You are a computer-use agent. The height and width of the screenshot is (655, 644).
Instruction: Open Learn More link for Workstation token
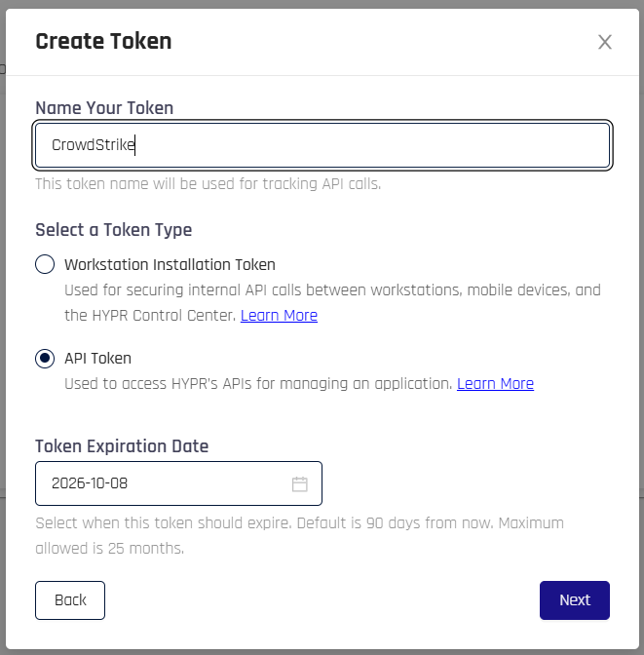point(279,316)
